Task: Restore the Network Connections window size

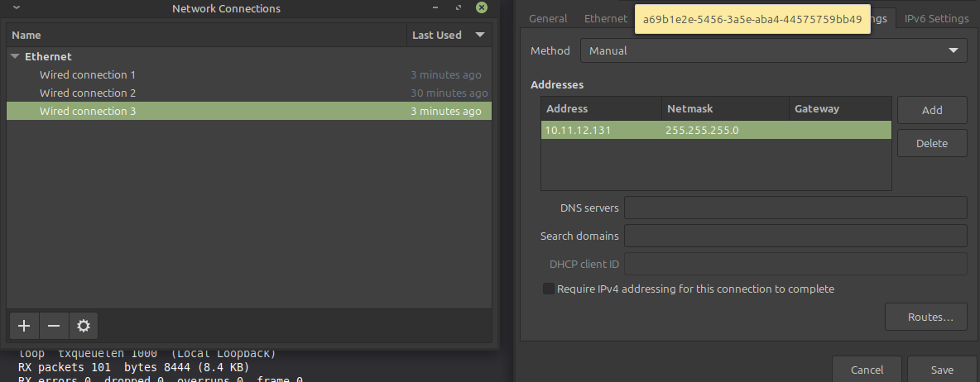Action: (459, 8)
